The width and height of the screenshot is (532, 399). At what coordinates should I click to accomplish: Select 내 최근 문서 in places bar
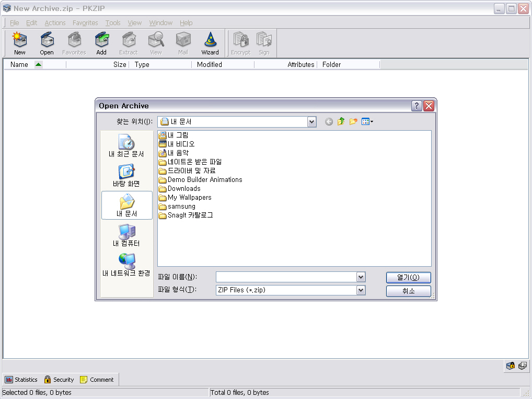126,146
